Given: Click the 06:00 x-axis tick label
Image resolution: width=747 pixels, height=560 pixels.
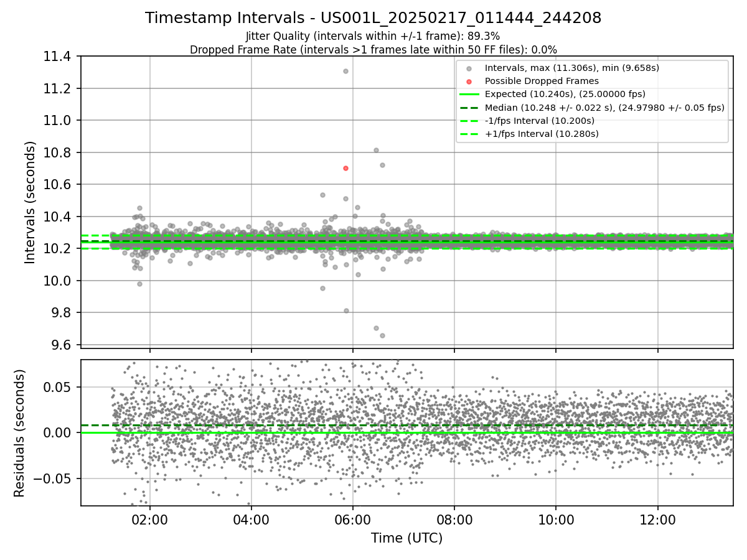Looking at the screenshot, I should pos(353,520).
